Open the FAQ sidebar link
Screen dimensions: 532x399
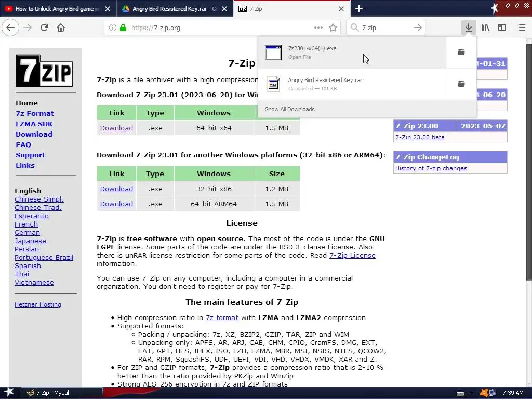[23, 144]
